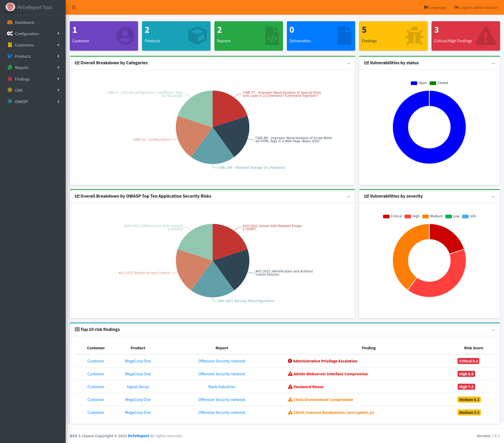Expand the OWASP submenu chevron

[58, 102]
